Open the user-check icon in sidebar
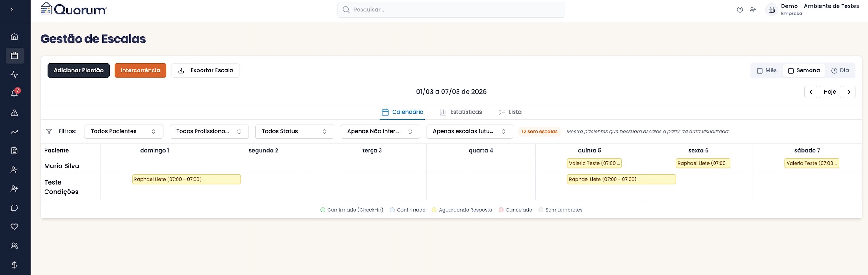The width and height of the screenshot is (868, 275). coord(14,170)
